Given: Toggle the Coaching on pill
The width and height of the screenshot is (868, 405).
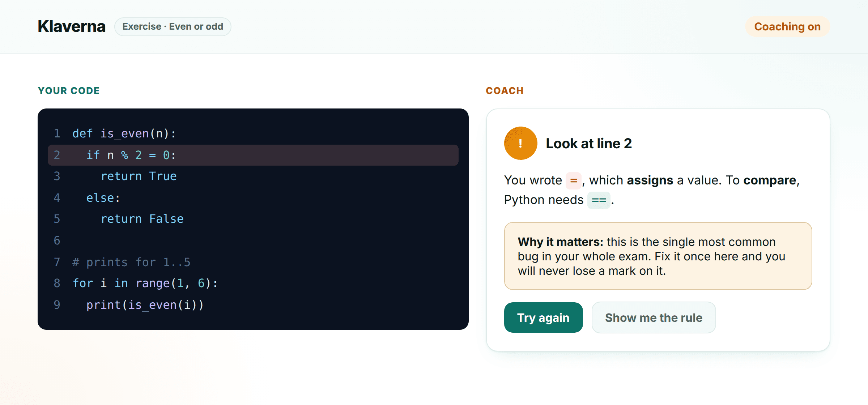Looking at the screenshot, I should coord(787,26).
